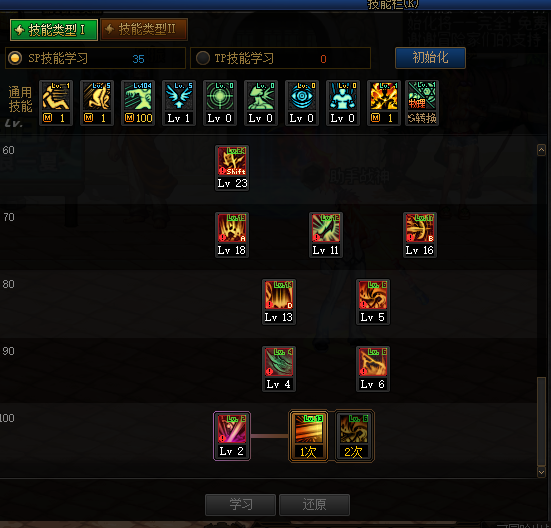Click the Lv 4 green skill icon
The image size is (551, 528).
click(x=279, y=369)
